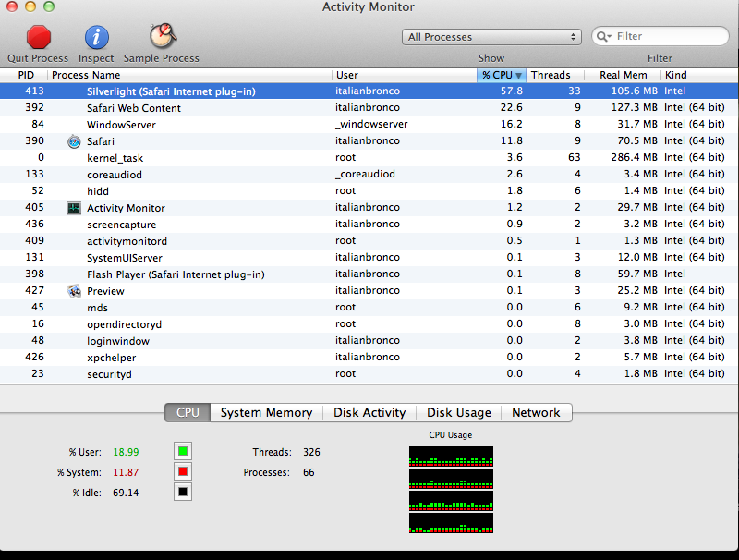Select the loginwindow process row
Viewport: 739px width, 560px height.
coord(369,341)
